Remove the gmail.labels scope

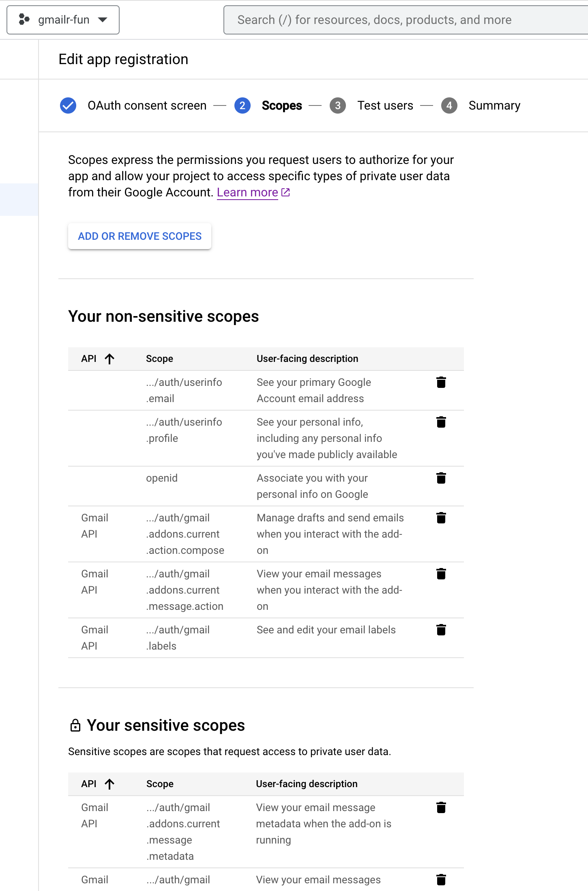tap(441, 630)
